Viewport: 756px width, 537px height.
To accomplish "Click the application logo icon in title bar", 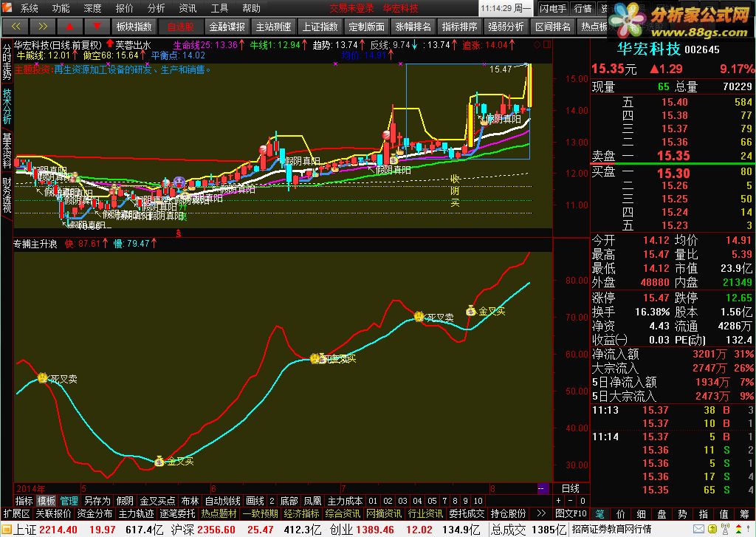I will 7,8.
